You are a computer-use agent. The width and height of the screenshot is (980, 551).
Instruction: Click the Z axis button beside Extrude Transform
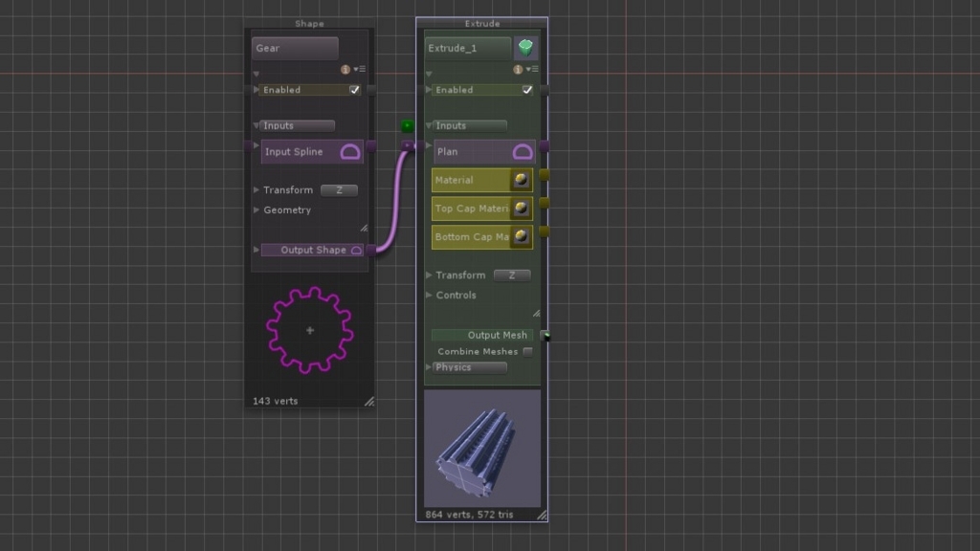pos(512,275)
